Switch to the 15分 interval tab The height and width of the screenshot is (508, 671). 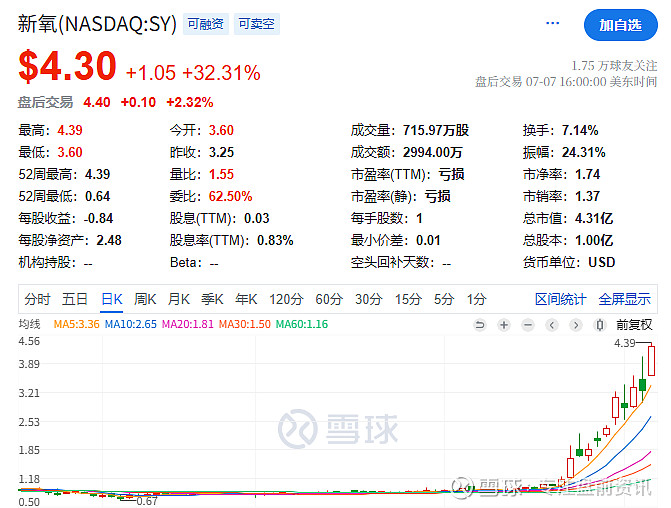(408, 299)
